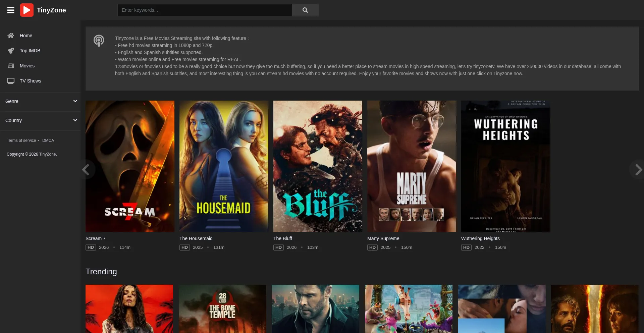Screen dimensions: 644x333
Task: Click the Marty Supreme poster
Action: tap(412, 166)
